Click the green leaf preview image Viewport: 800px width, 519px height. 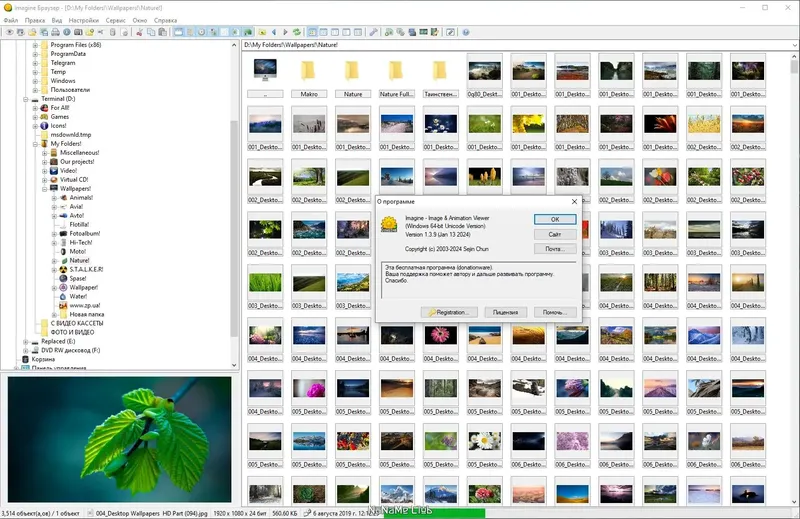pyautogui.click(x=119, y=439)
